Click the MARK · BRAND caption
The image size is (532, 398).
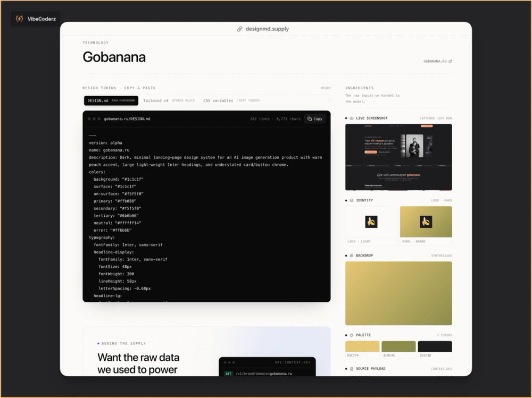pos(413,241)
